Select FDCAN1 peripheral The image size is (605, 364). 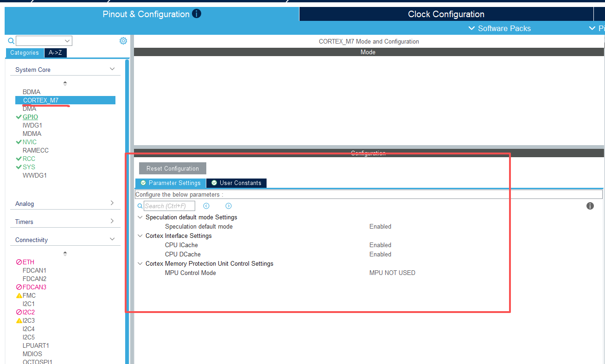point(34,270)
